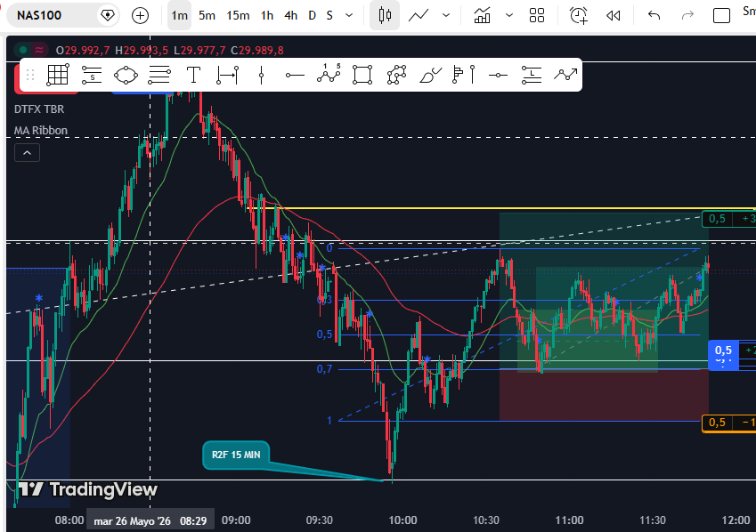Click the Fib level label reading 0
This screenshot has width=756, height=532.
pos(329,248)
